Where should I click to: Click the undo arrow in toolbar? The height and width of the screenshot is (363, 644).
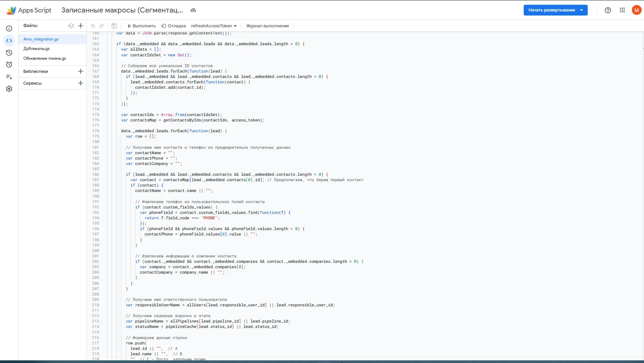93,26
